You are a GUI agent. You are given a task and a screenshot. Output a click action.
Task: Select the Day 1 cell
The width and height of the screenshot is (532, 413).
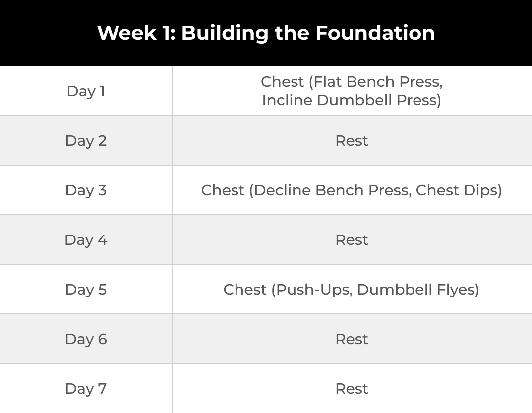click(86, 91)
